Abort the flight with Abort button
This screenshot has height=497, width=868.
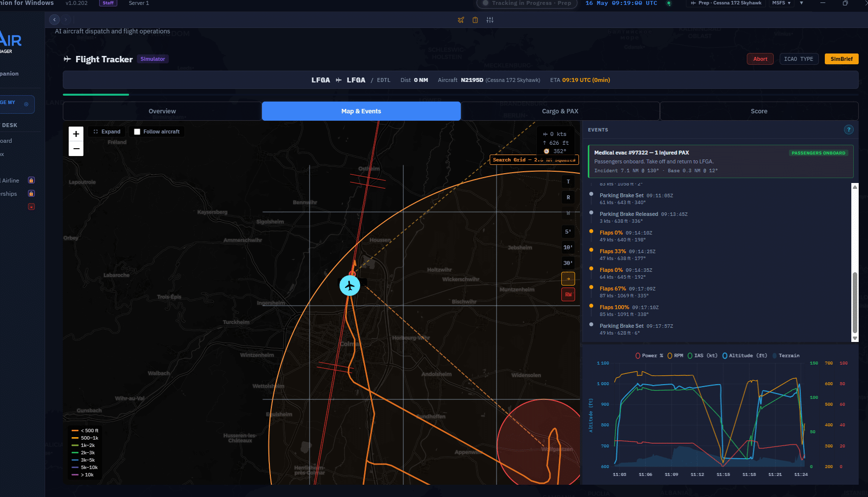[x=760, y=59]
